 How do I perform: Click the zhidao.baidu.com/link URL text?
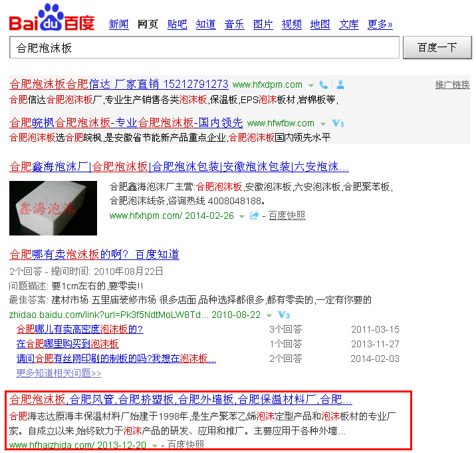135,315
